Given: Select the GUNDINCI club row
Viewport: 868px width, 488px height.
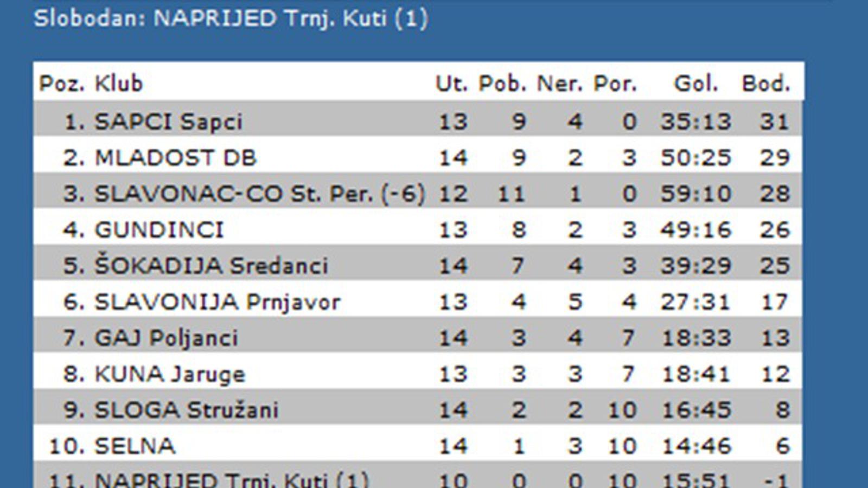Looking at the screenshot, I should tap(418, 229).
